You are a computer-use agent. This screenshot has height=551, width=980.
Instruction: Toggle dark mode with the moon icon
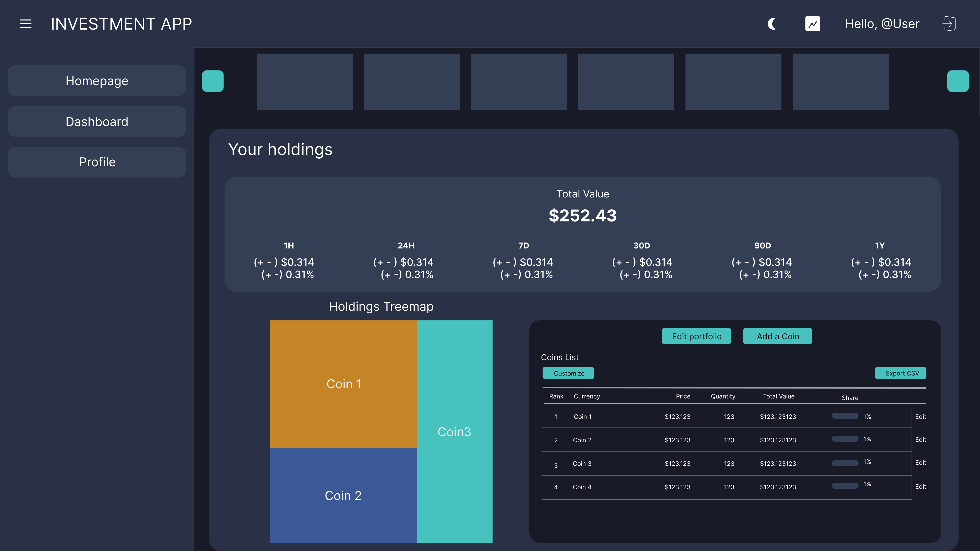[771, 24]
